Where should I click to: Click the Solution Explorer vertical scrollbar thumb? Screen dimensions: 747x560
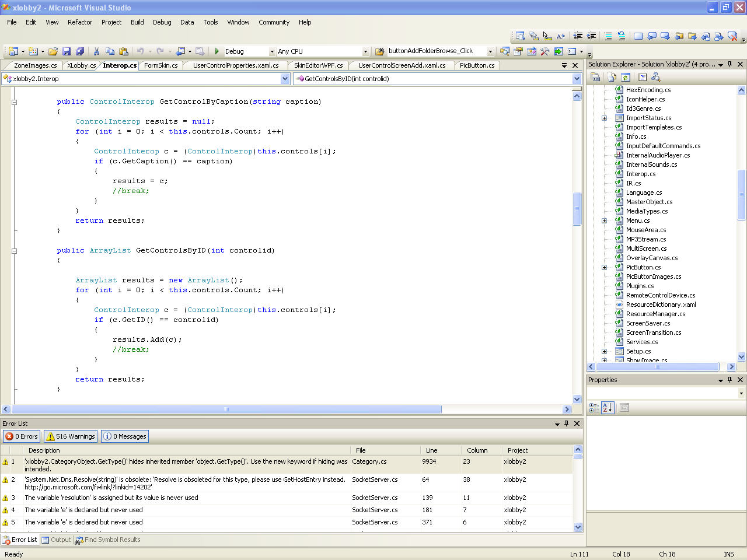click(x=741, y=195)
